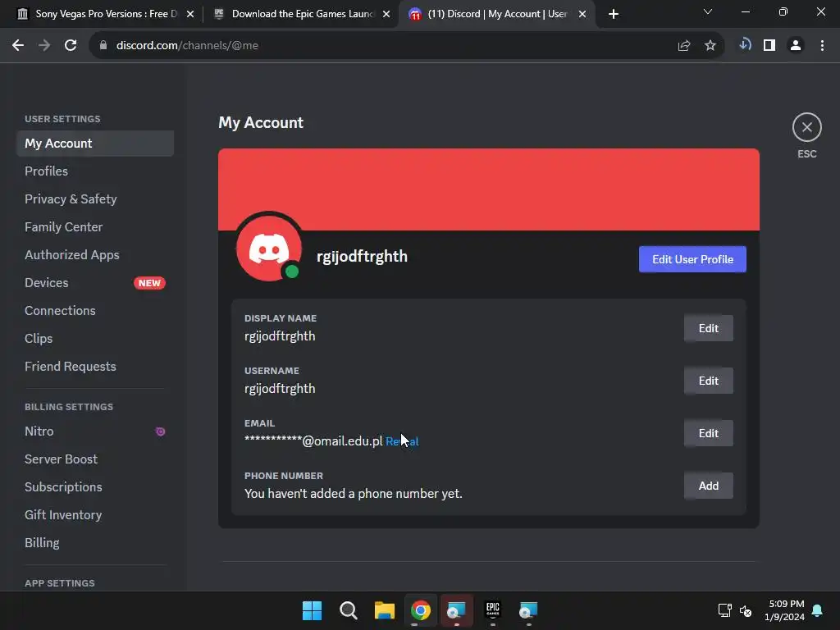Open the Chrome three-dot menu

pos(822,46)
